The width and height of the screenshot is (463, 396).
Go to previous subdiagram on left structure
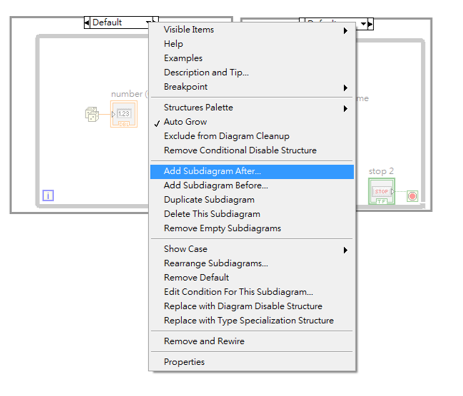87,23
